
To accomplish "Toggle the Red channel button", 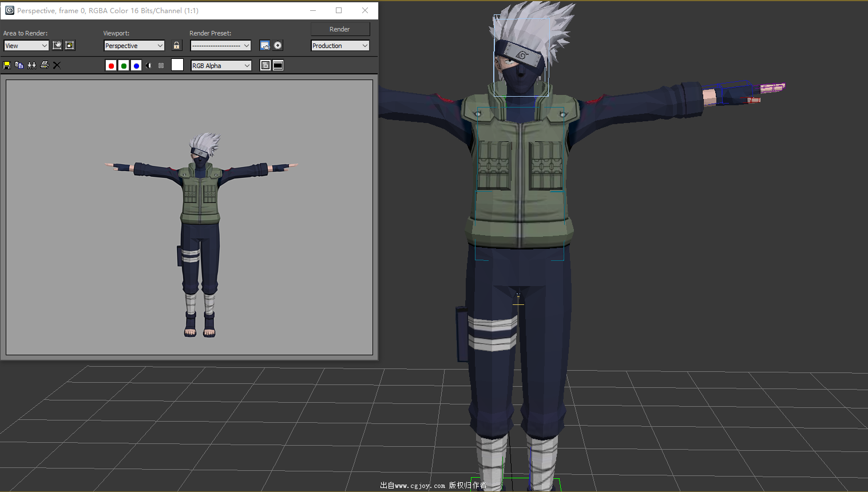I will click(111, 66).
